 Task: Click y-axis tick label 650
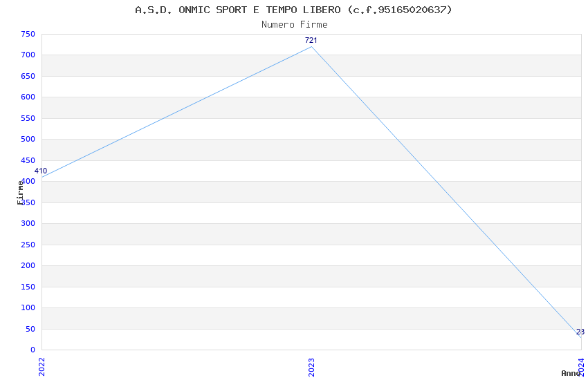coord(28,77)
